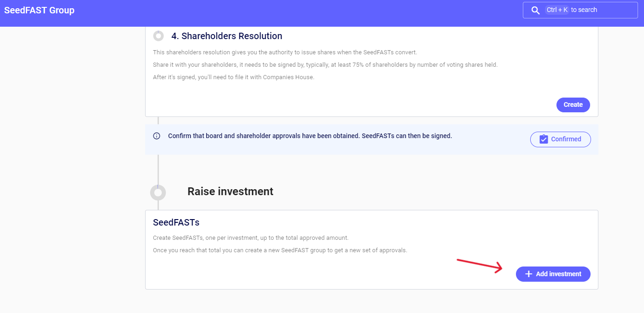The height and width of the screenshot is (313, 644).
Task: Click the 'one per investment' description line
Action: point(251,238)
